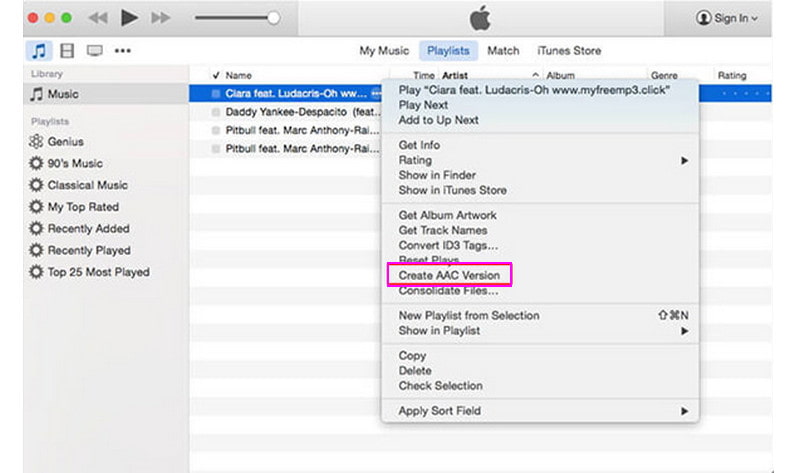Screen dimensions: 800x473
Task: Click the Apple logo in the top display
Action: tap(480, 18)
